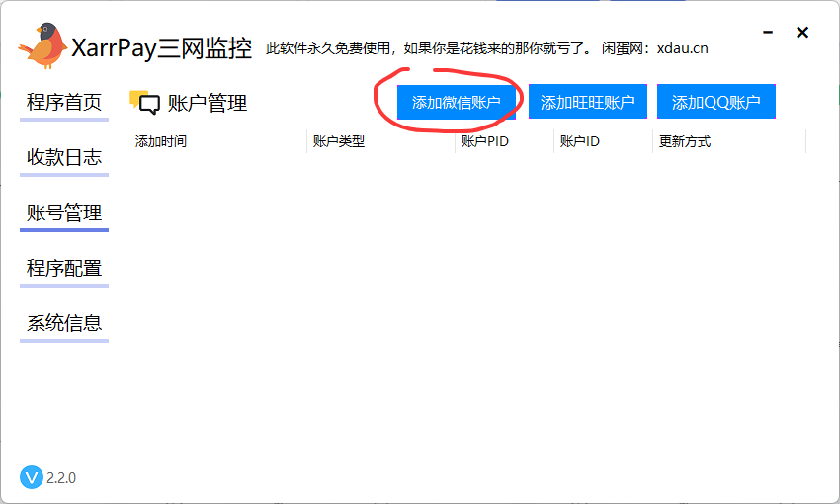Click the blue V version icon
The height and width of the screenshot is (504, 840).
coord(32,477)
